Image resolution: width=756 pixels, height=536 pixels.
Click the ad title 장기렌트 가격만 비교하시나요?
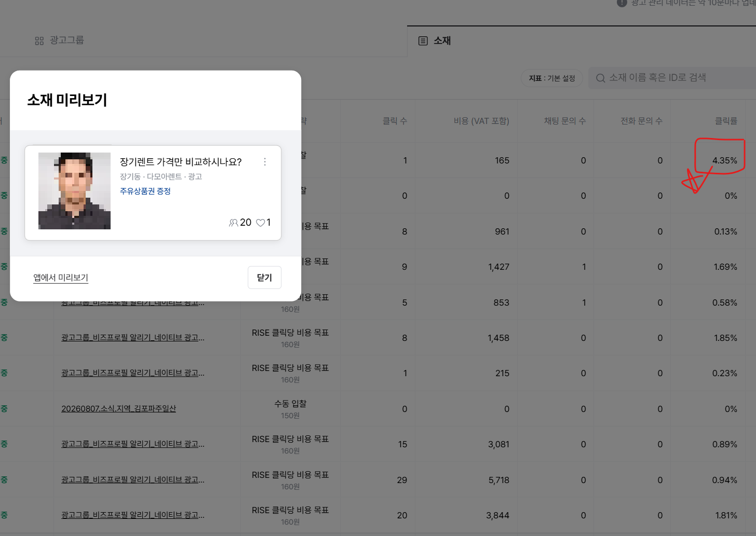pyautogui.click(x=181, y=162)
